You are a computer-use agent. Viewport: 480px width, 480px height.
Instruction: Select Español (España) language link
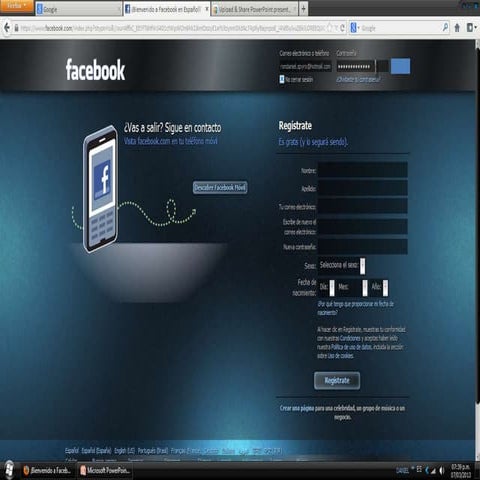96,451
